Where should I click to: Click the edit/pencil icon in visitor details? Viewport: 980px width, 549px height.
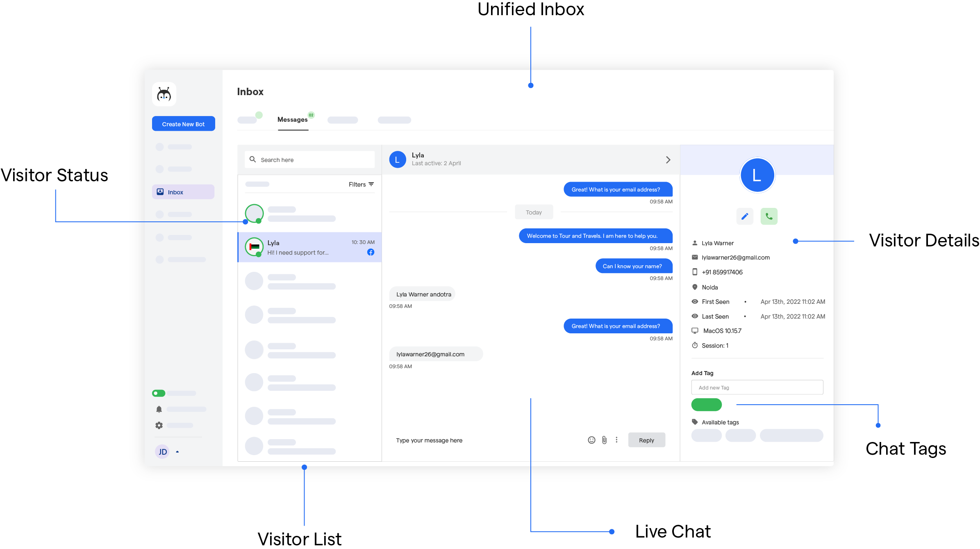744,216
